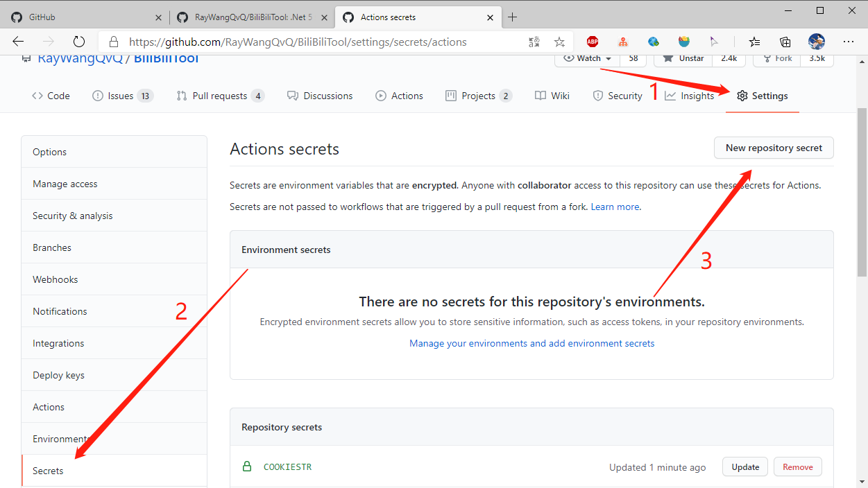Switch to the Pull requests tab
The width and height of the screenshot is (868, 488).
(x=219, y=96)
